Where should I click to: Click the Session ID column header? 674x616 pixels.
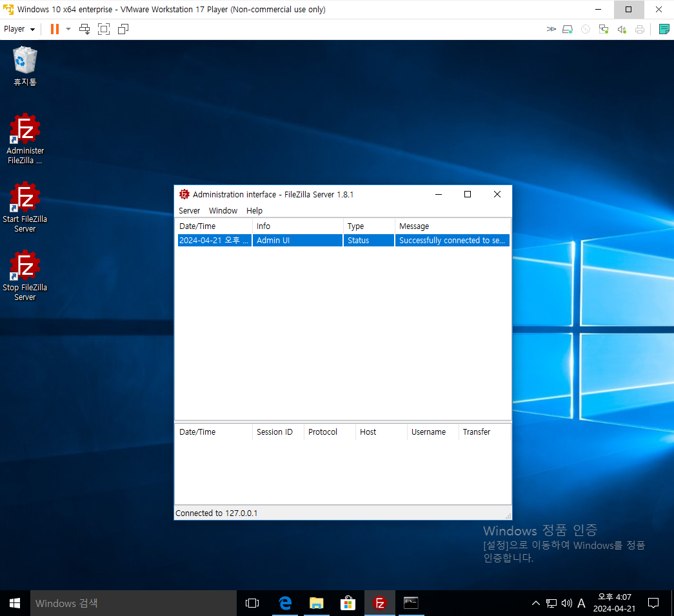(278, 432)
